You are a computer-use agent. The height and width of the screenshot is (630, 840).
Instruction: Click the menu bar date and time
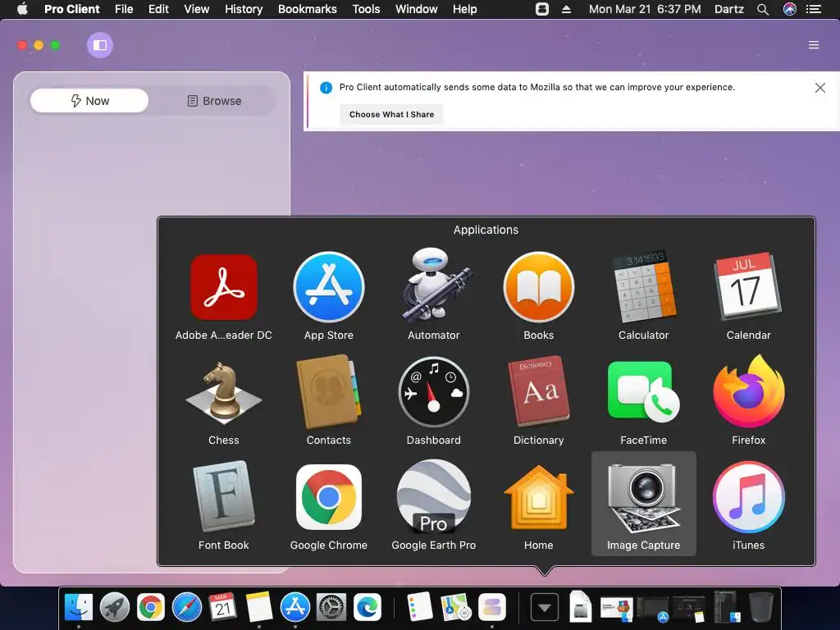tap(645, 9)
